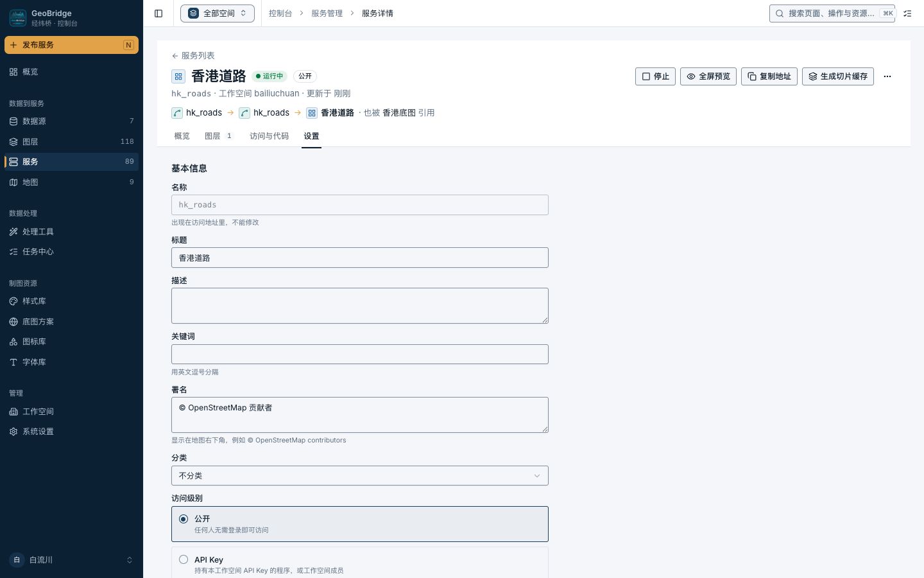Click the 控制台 breadcrumb
Screen dimensions: 924x578
coord(280,13)
